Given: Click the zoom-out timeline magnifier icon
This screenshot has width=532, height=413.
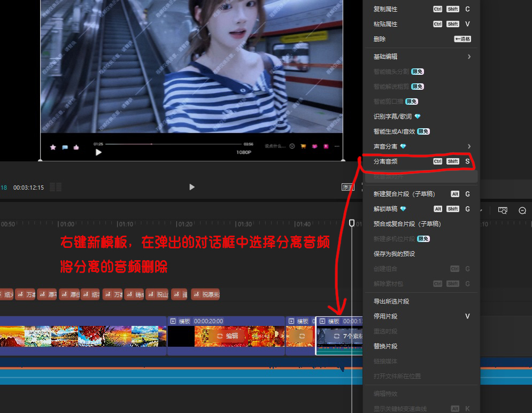Looking at the screenshot, I should point(522,211).
